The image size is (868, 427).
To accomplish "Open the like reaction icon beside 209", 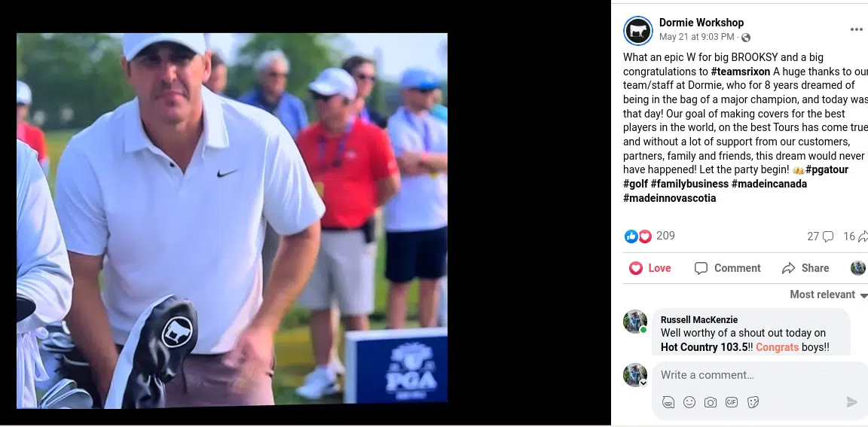I will click(x=631, y=236).
